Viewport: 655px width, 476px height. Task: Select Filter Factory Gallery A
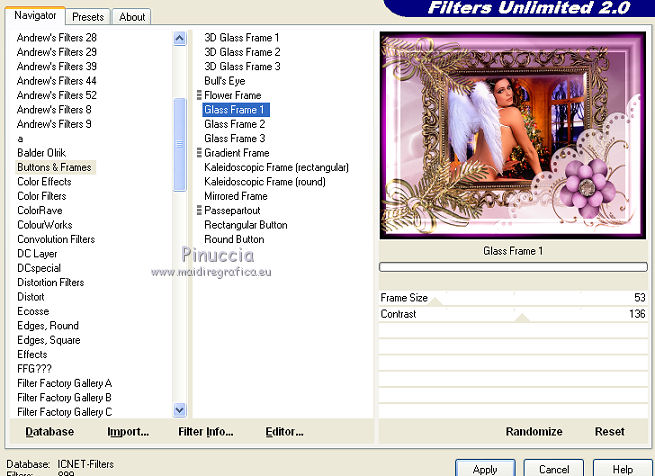64,383
